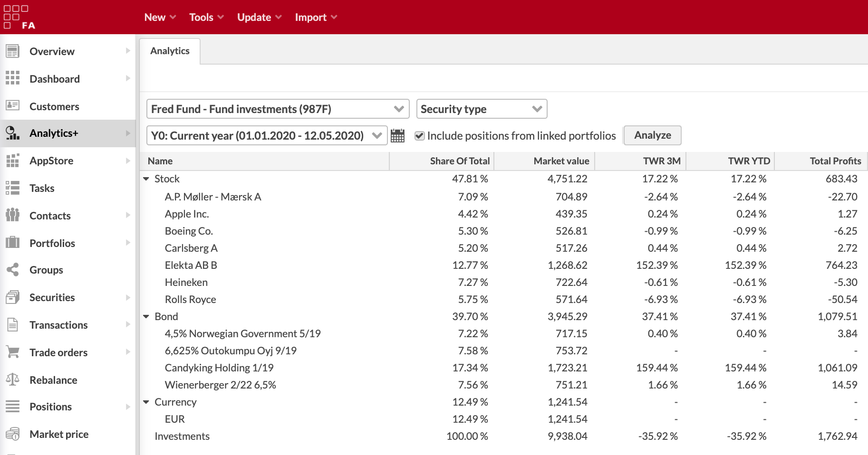Screen dimensions: 868x455
Task: Open the Y0 Current year period dropdown
Action: coord(267,136)
